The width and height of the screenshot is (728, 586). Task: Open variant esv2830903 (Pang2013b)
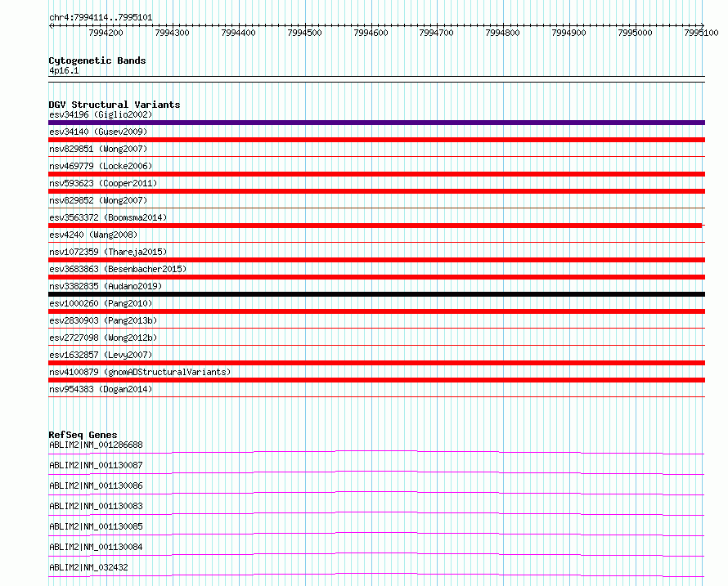coord(103,320)
